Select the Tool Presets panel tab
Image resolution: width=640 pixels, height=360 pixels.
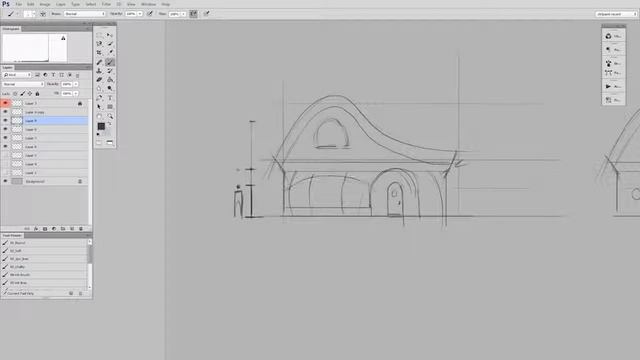click(x=12, y=236)
